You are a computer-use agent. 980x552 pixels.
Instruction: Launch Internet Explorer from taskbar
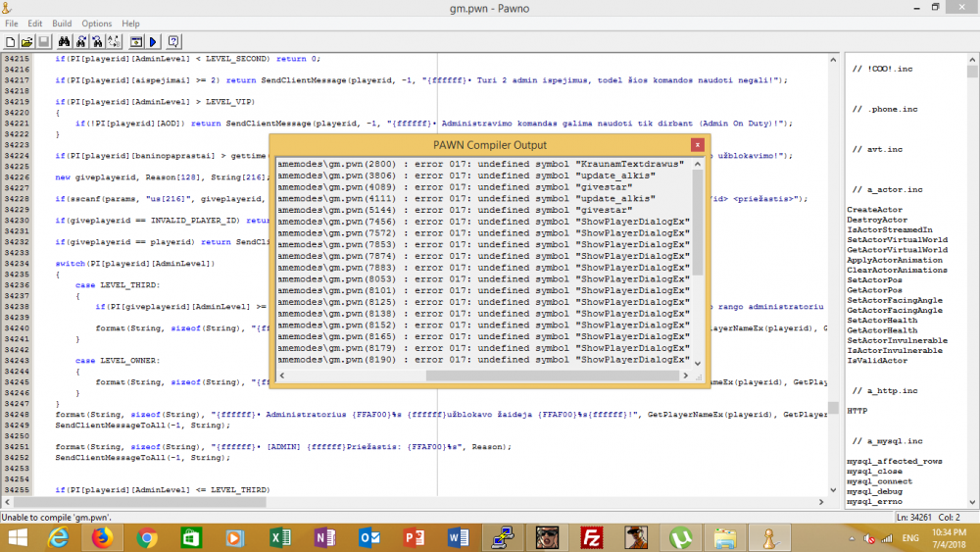[58, 538]
